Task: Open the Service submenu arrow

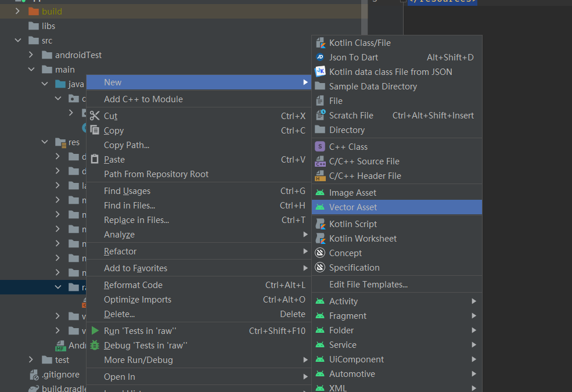Action: click(473, 344)
